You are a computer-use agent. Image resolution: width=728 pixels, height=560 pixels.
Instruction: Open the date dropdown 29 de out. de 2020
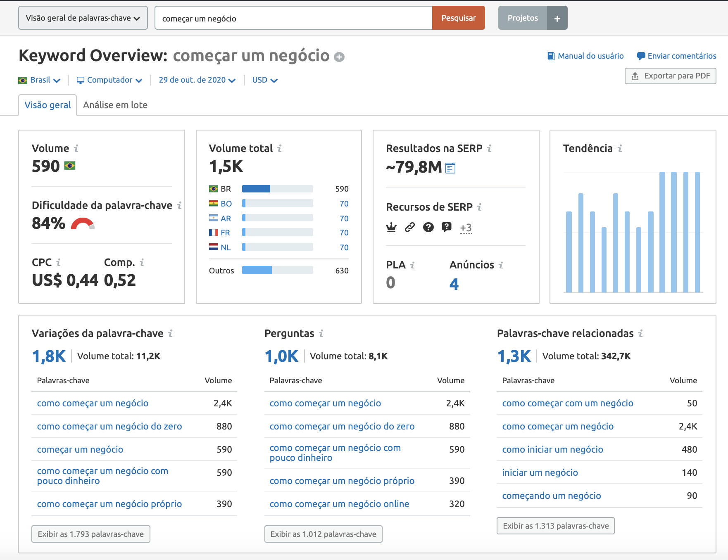(197, 80)
